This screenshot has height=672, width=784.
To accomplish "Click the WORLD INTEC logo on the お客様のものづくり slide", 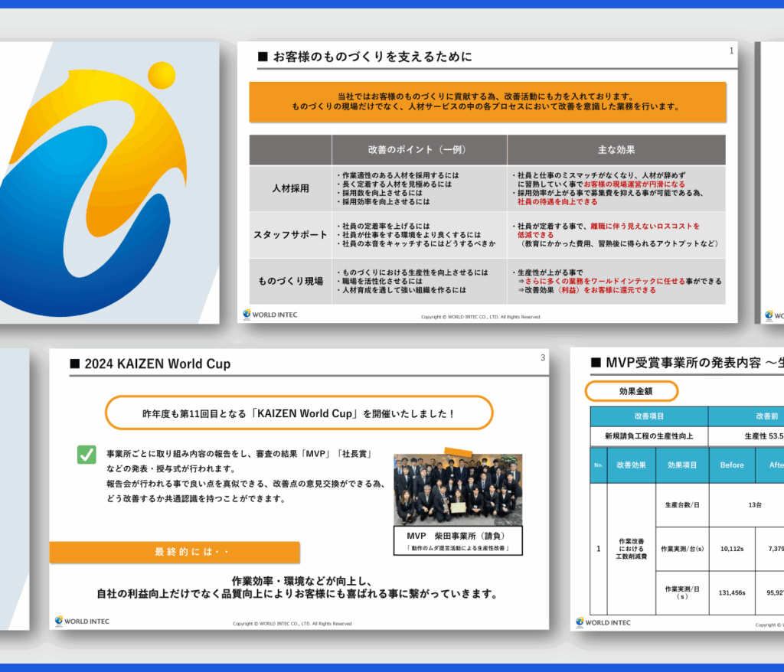I will (270, 315).
